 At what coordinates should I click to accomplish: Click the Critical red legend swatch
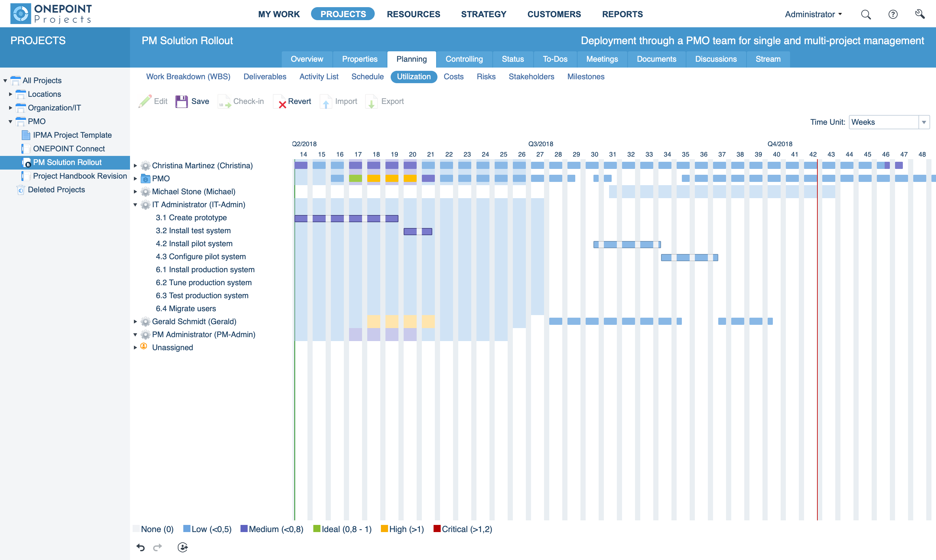(x=437, y=529)
